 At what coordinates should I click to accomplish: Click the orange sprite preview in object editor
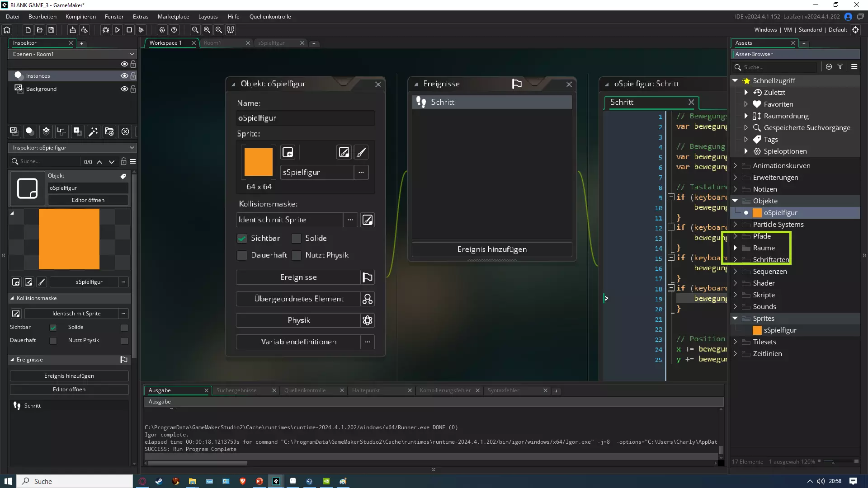coord(259,162)
